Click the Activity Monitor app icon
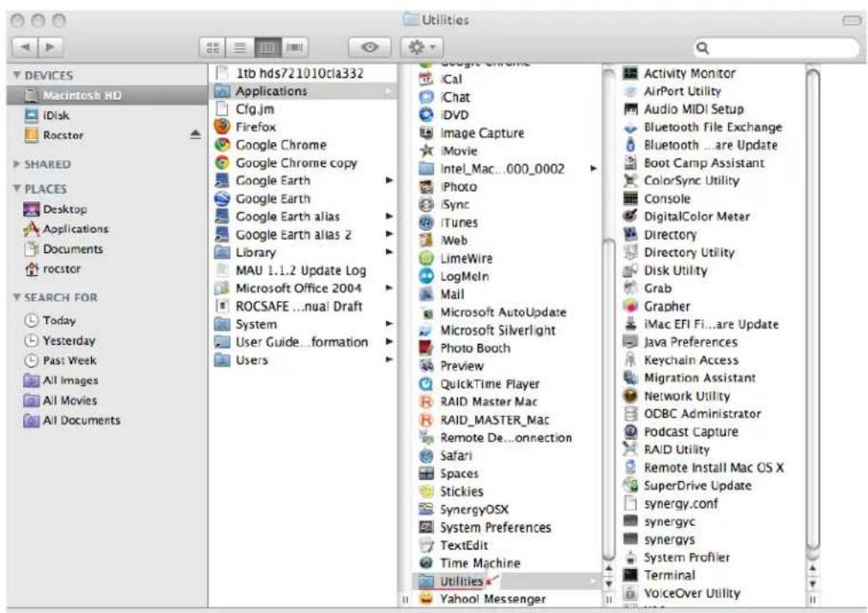Viewport: 868px width, 613px height. click(630, 73)
